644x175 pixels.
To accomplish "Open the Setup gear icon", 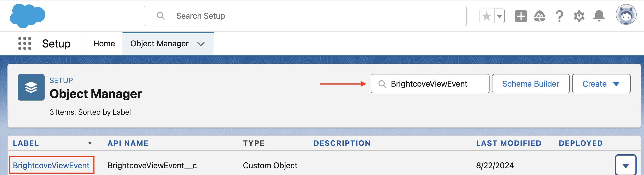I will coord(580,16).
